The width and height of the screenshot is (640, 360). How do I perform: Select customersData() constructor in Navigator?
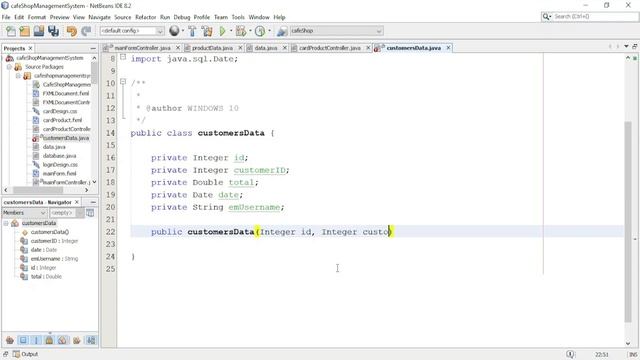point(50,232)
